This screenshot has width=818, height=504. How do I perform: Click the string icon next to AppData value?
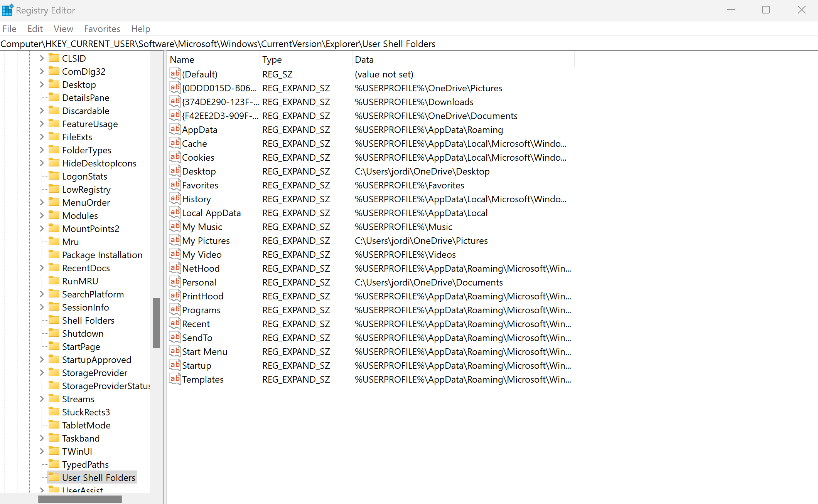(175, 129)
